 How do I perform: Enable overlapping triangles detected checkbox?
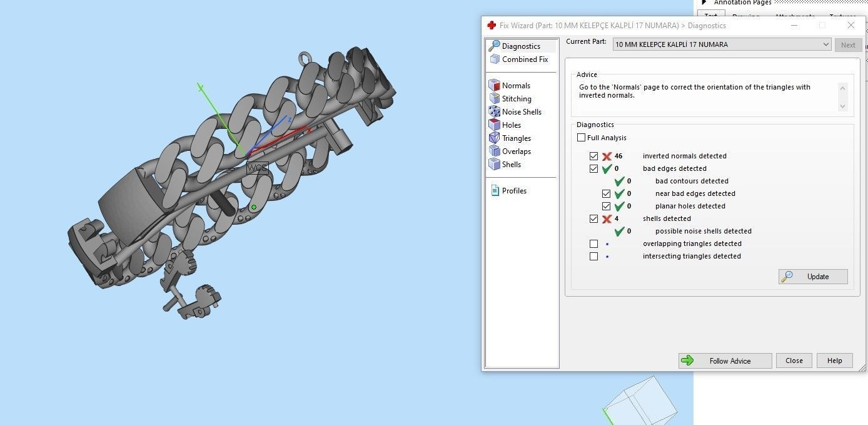(x=594, y=243)
